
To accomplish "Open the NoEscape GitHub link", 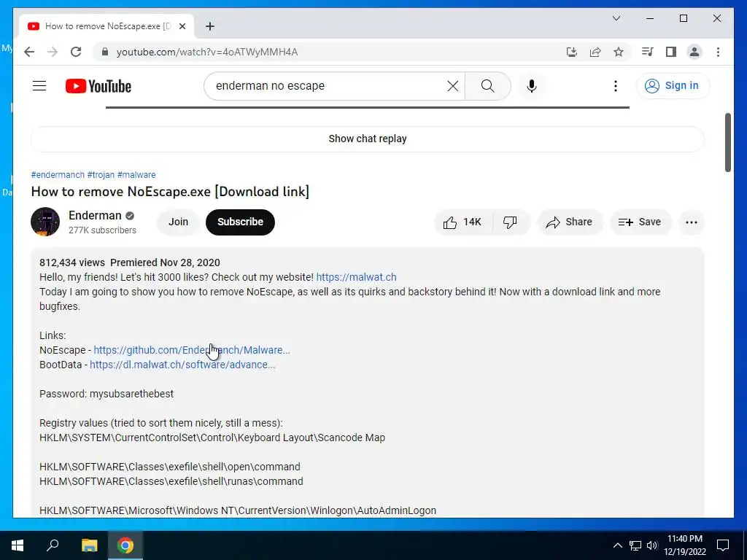I will (x=192, y=350).
